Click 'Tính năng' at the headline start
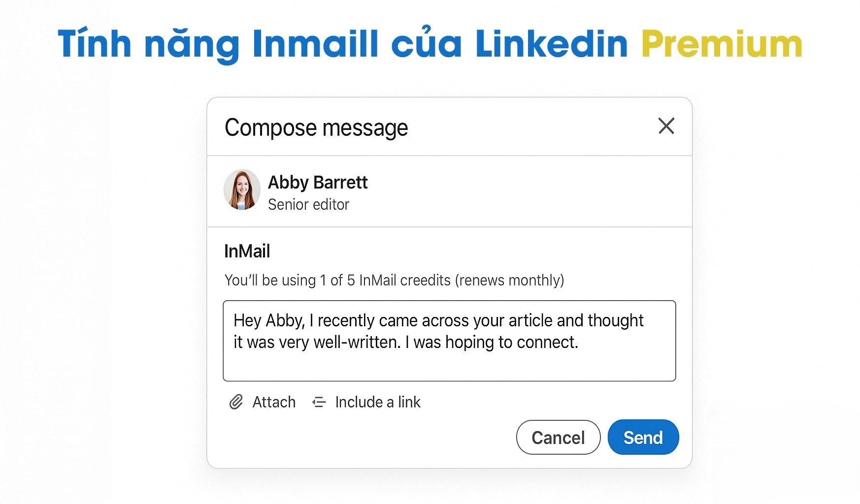860x504 pixels. click(x=148, y=44)
